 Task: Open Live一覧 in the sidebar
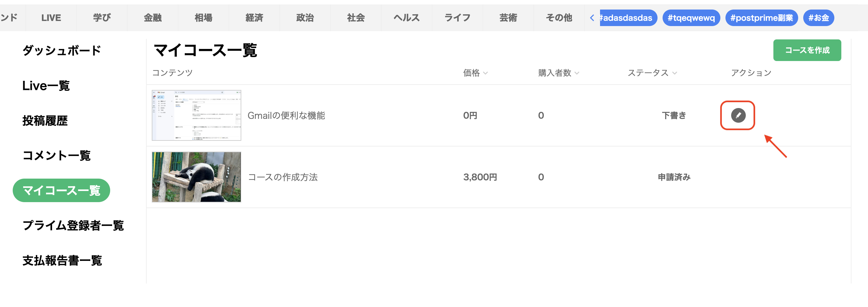point(46,86)
